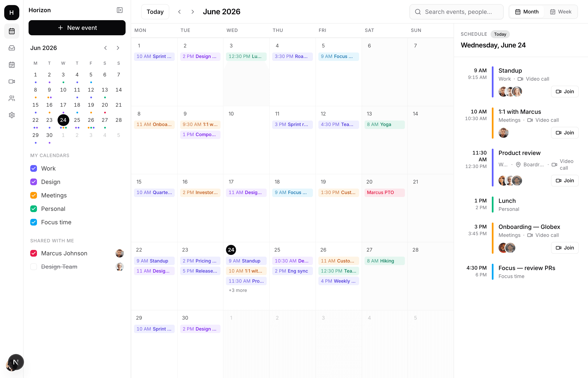
Task: Click attendee avatars on Onboarding — Globex
Action: click(x=507, y=248)
